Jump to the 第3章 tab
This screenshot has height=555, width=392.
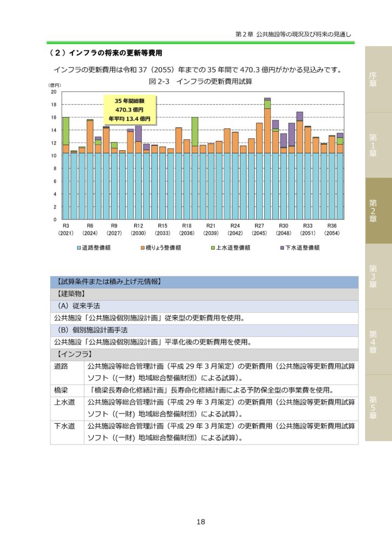coord(373,276)
